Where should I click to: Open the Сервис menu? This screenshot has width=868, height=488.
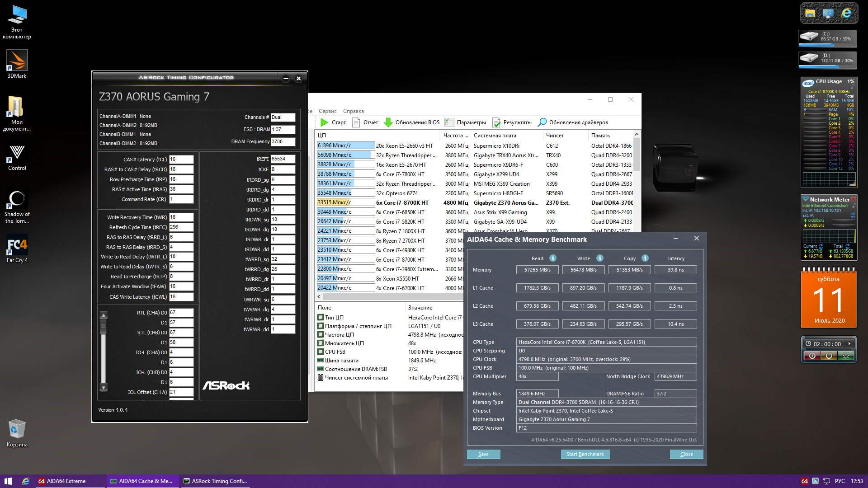327,111
